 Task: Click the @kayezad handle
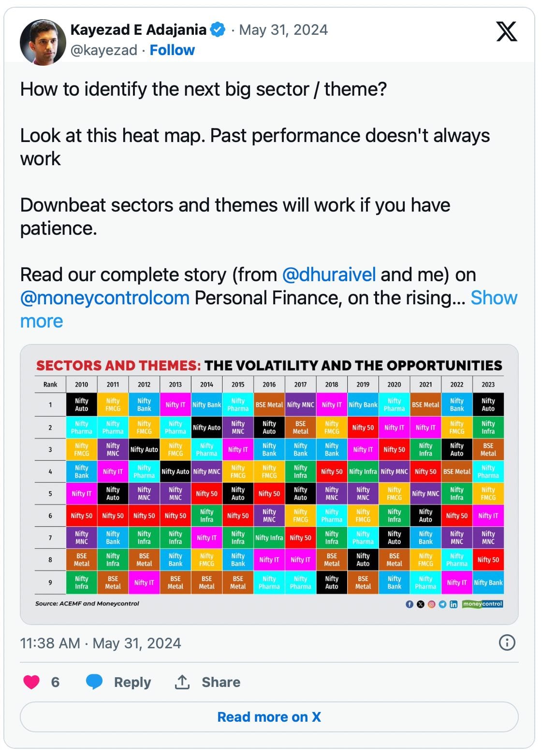pos(104,50)
